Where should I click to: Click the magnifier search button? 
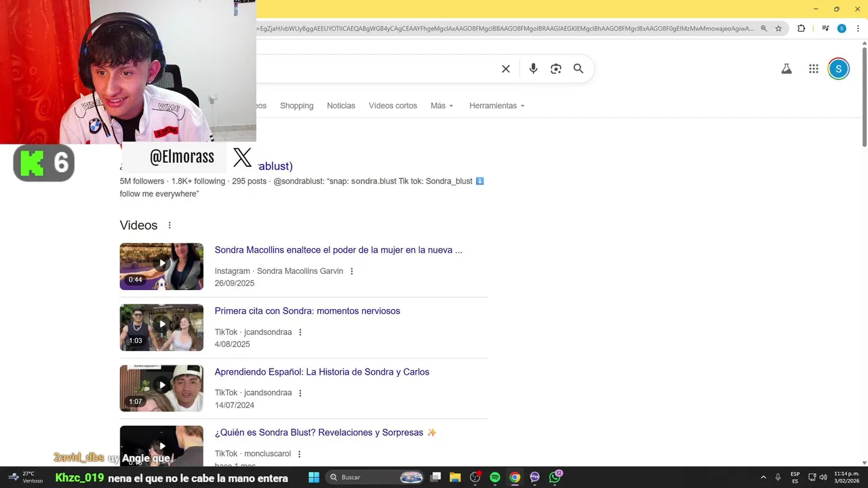click(578, 68)
